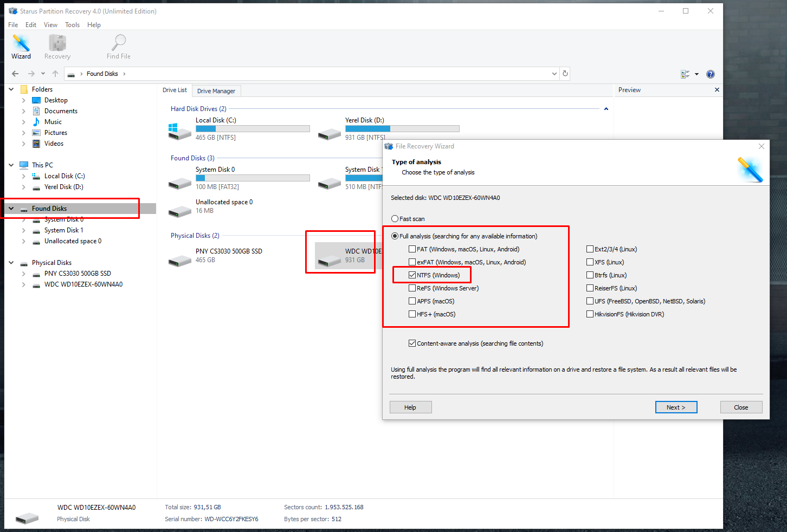This screenshot has width=787, height=532.
Task: Select System Disk 1 in tree
Action: tap(64, 230)
